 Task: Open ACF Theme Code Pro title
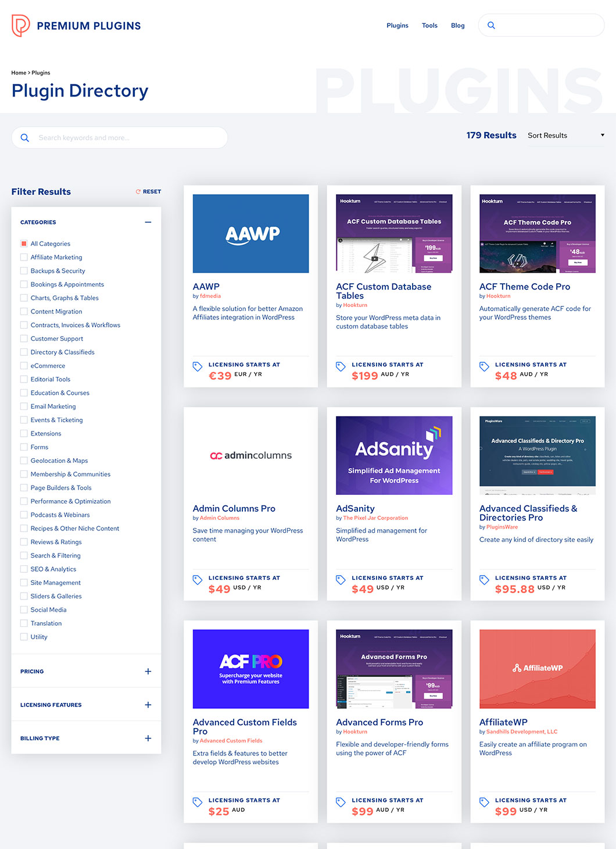coord(525,287)
